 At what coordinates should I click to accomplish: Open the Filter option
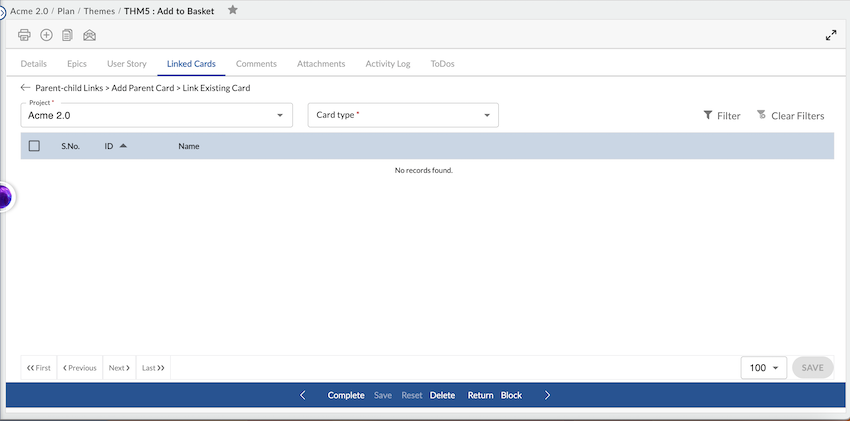coord(721,116)
